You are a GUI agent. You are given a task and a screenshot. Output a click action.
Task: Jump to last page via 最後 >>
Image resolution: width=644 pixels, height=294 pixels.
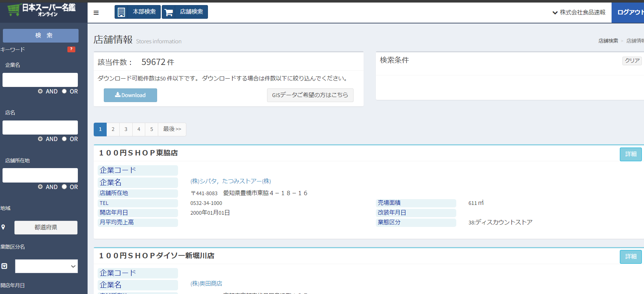(172, 129)
